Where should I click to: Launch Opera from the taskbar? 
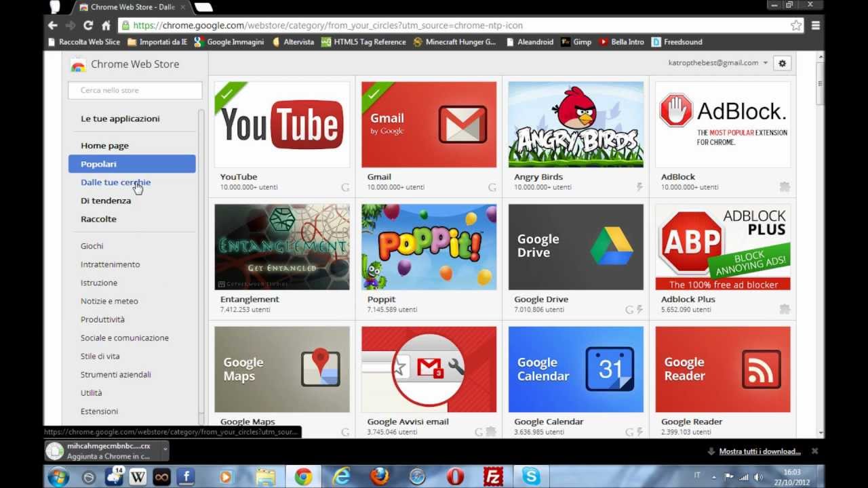point(455,477)
